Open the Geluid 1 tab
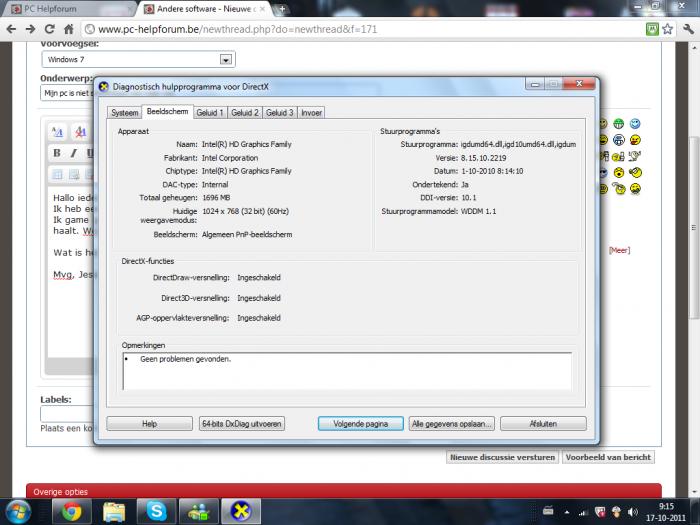The image size is (700, 525). pos(210,112)
